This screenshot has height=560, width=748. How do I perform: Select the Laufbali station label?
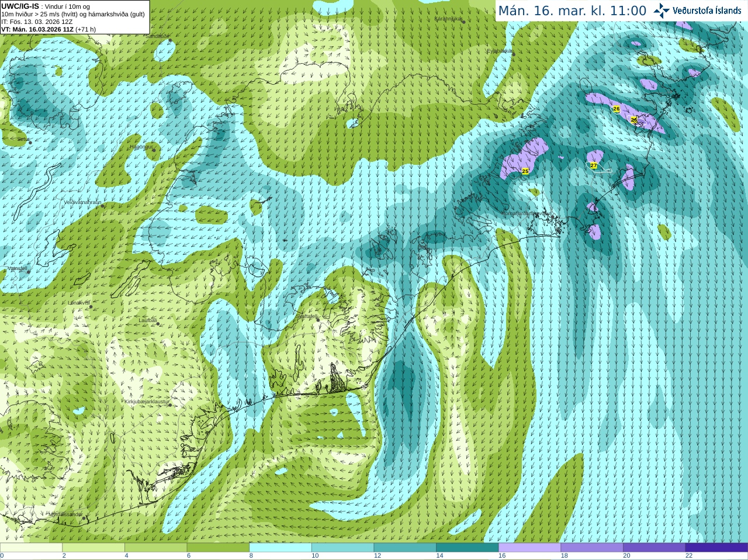(x=148, y=320)
